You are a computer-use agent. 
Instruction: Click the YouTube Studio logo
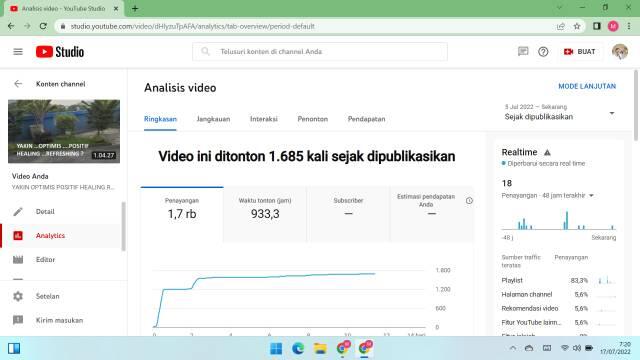(x=60, y=52)
